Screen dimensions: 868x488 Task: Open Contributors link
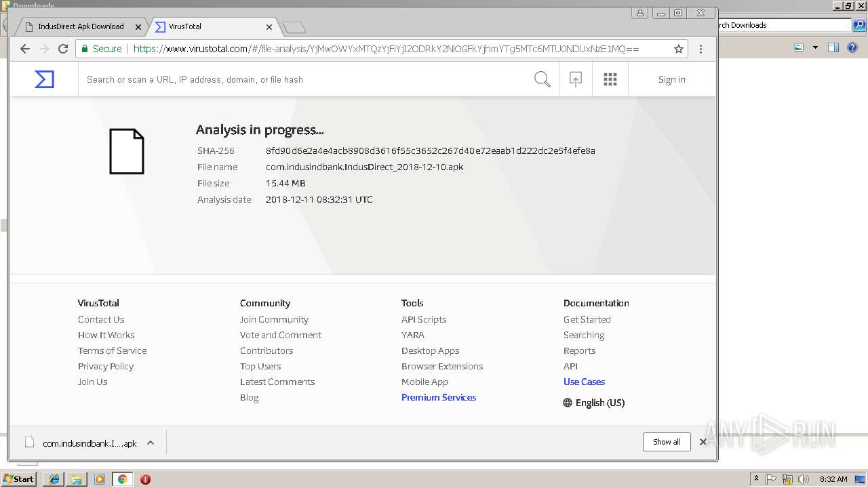click(267, 350)
